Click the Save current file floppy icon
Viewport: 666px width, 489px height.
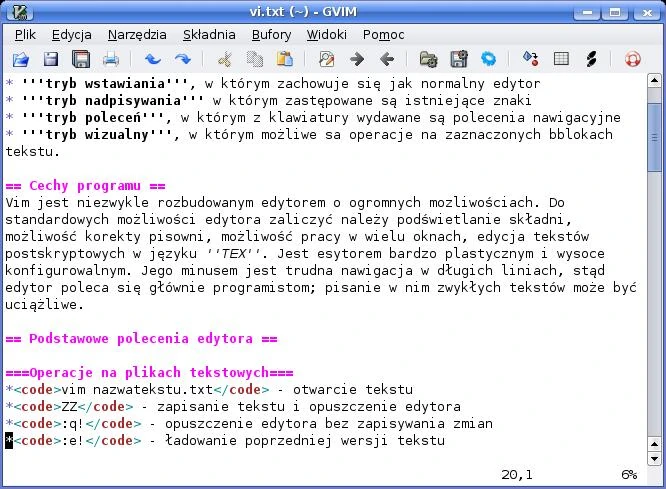(x=51, y=59)
